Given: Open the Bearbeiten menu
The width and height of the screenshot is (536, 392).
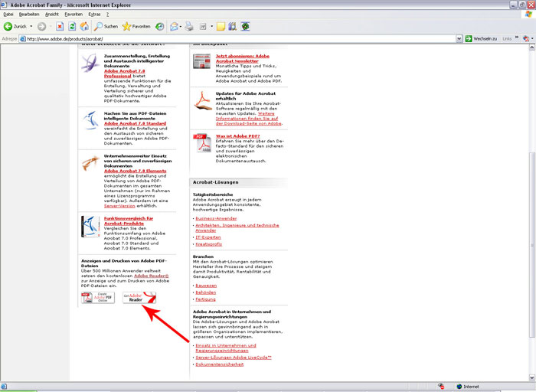Looking at the screenshot, I should (x=29, y=15).
